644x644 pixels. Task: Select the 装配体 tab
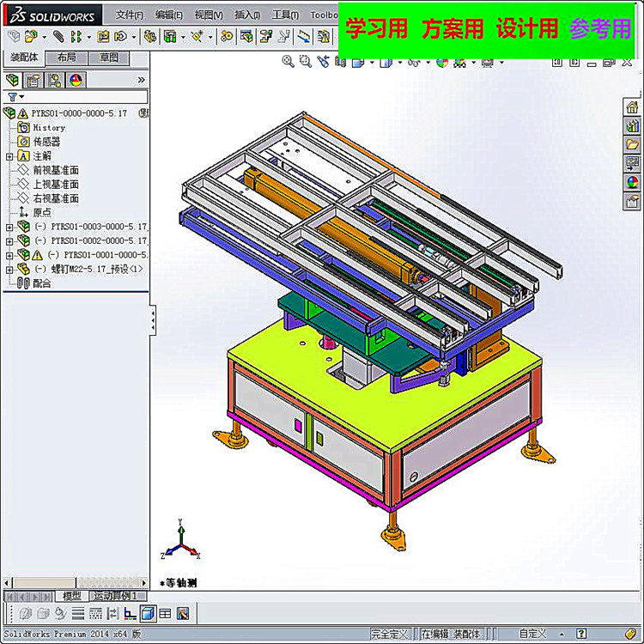pos(23,58)
